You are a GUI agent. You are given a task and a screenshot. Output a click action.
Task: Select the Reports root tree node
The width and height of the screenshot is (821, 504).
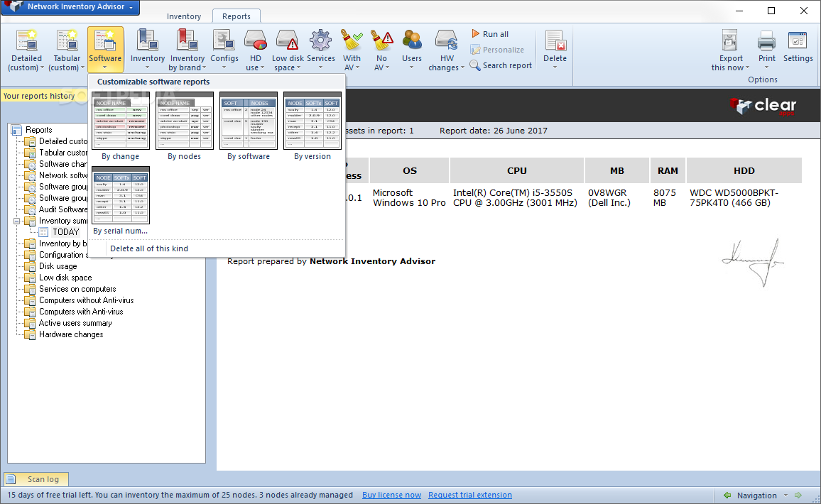coord(39,130)
